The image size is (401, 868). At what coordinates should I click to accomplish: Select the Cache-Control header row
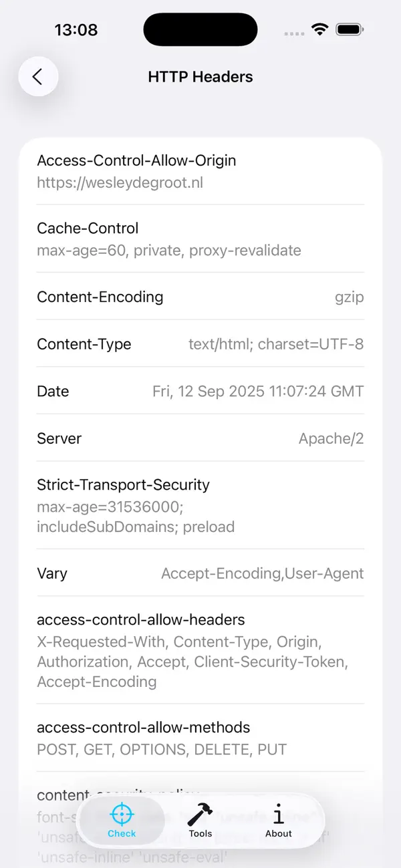click(200, 239)
